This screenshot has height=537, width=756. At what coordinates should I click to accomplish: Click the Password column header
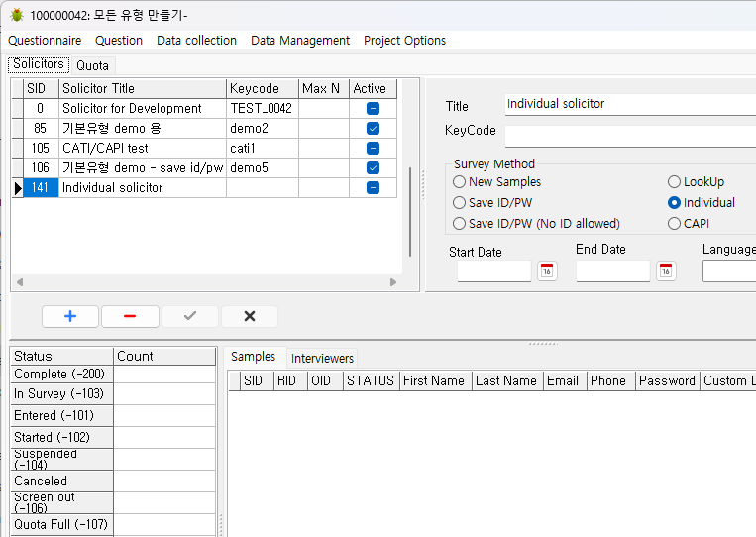(x=667, y=380)
